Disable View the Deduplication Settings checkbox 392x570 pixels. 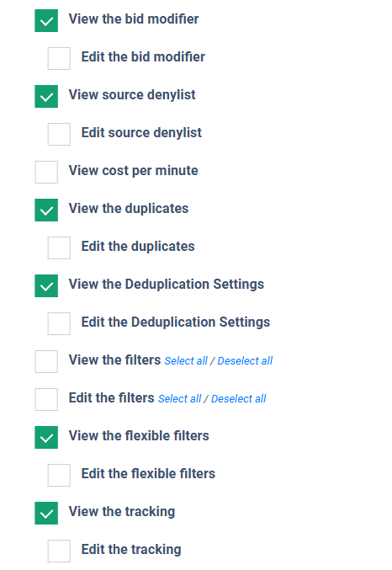46,285
